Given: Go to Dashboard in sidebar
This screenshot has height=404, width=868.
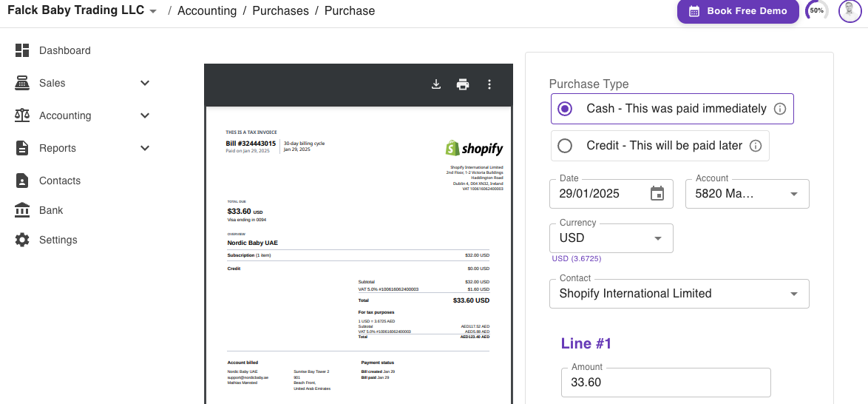Looking at the screenshot, I should [64, 50].
